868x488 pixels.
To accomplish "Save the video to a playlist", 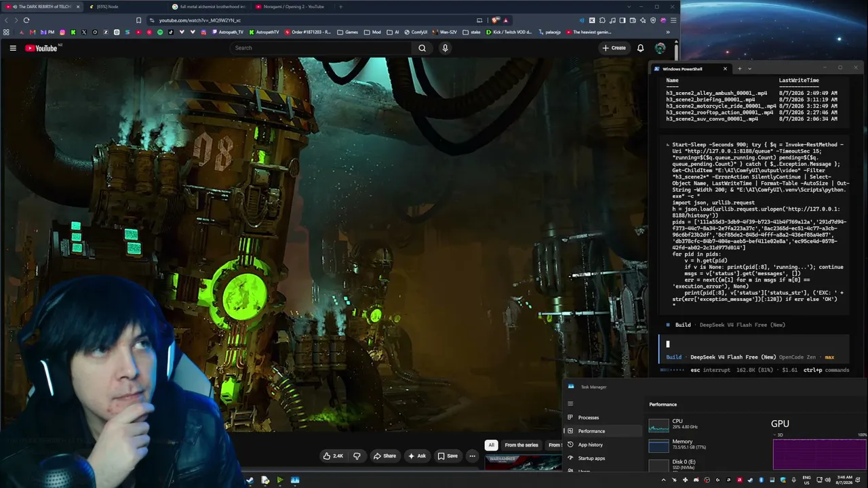I will (448, 456).
